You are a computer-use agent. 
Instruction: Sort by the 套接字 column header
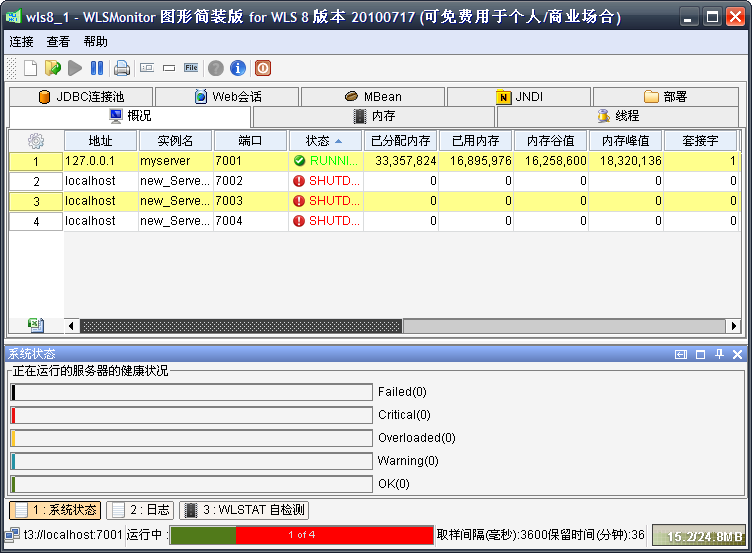pyautogui.click(x=700, y=141)
